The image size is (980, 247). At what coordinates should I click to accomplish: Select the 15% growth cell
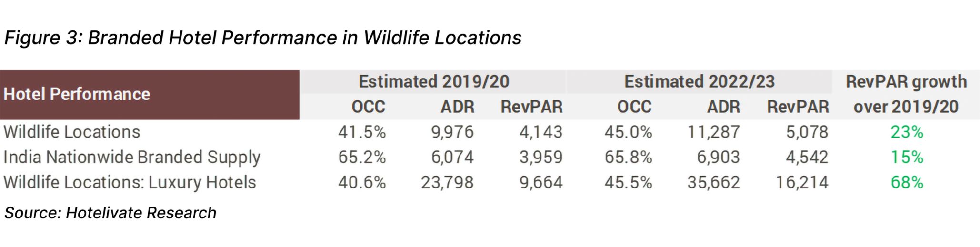907,157
